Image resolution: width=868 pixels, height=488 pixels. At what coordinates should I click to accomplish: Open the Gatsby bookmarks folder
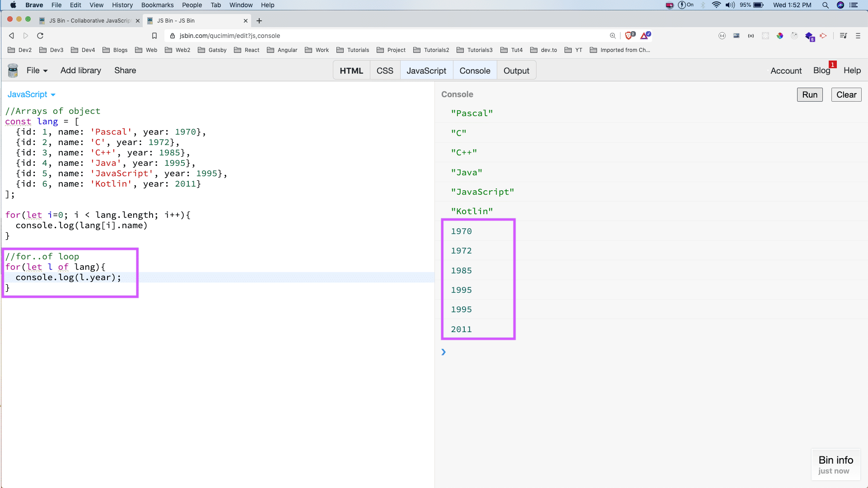pos(212,50)
